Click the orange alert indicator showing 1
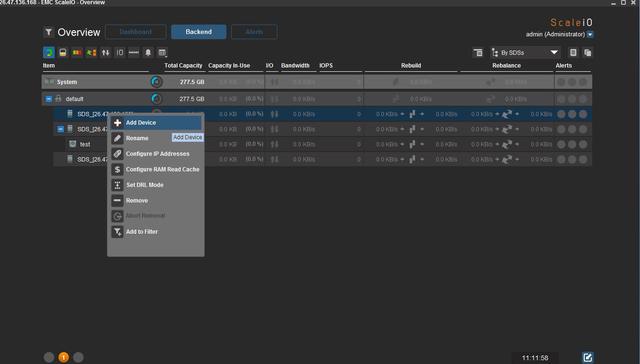Image resolution: width=640 pixels, height=364 pixels. [x=64, y=357]
